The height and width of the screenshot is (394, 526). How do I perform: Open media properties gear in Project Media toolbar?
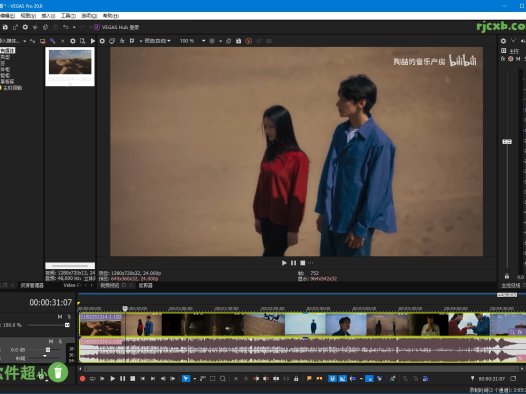tap(73, 41)
